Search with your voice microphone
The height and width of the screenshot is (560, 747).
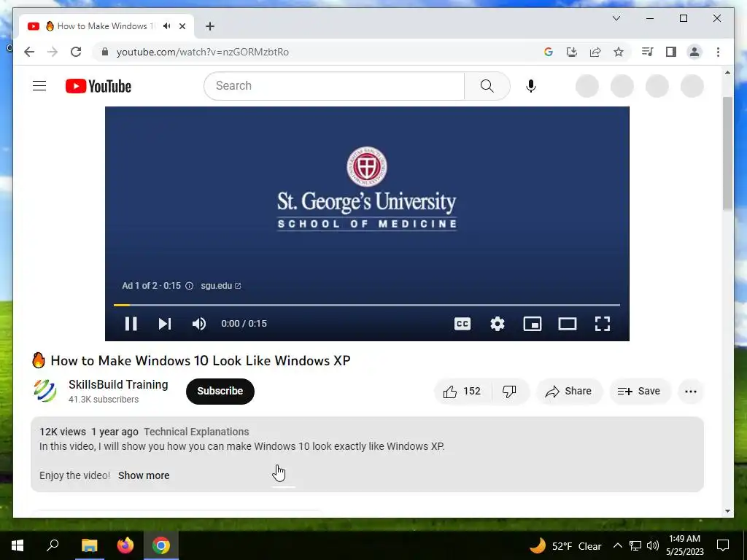(531, 86)
